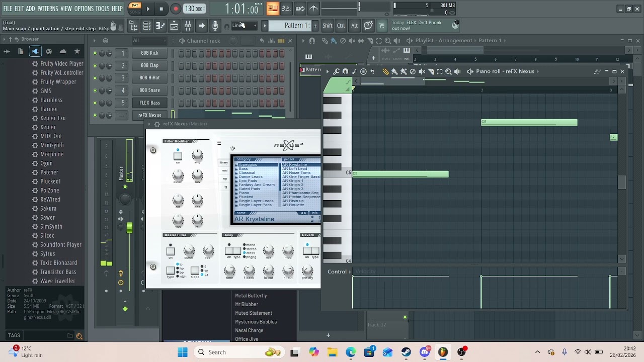
Task: Select the stereo delay mode radio
Action: point(245,249)
